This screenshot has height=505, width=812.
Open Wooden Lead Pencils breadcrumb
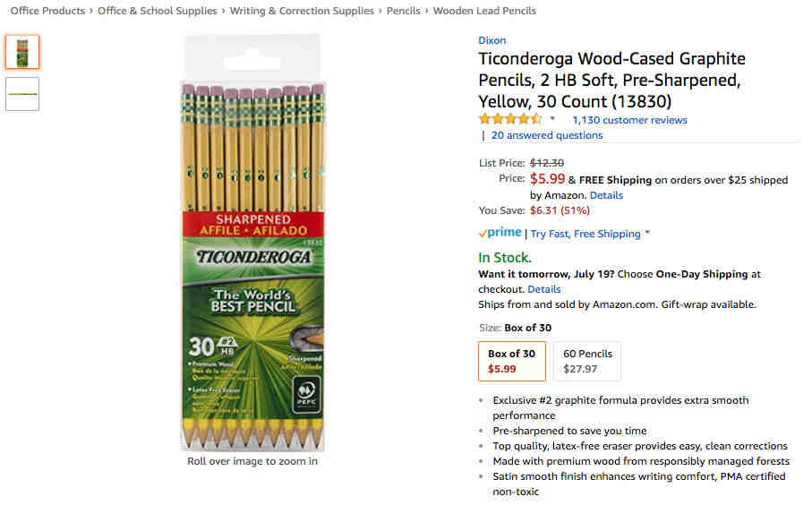coord(484,11)
